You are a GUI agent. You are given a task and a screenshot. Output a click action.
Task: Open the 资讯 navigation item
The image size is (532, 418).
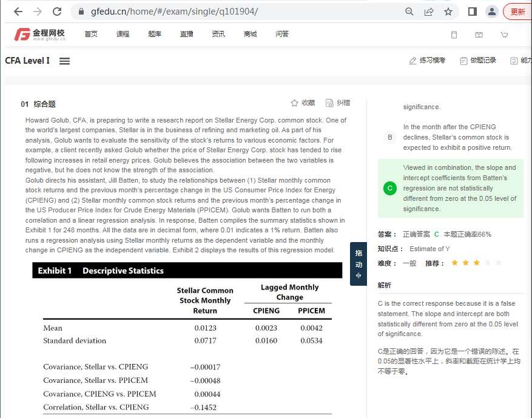click(x=218, y=34)
